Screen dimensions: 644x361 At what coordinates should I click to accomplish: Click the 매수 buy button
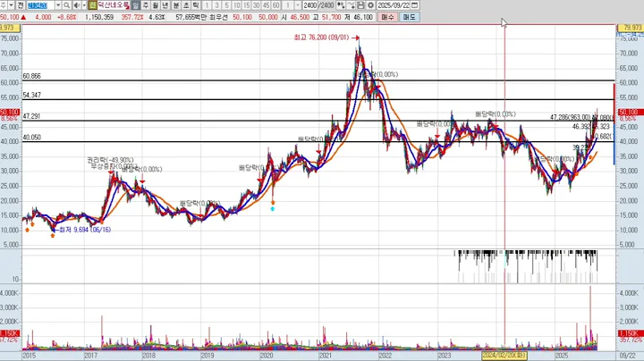click(387, 17)
